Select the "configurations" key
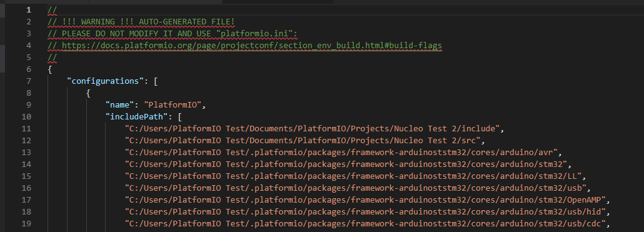 click(106, 81)
